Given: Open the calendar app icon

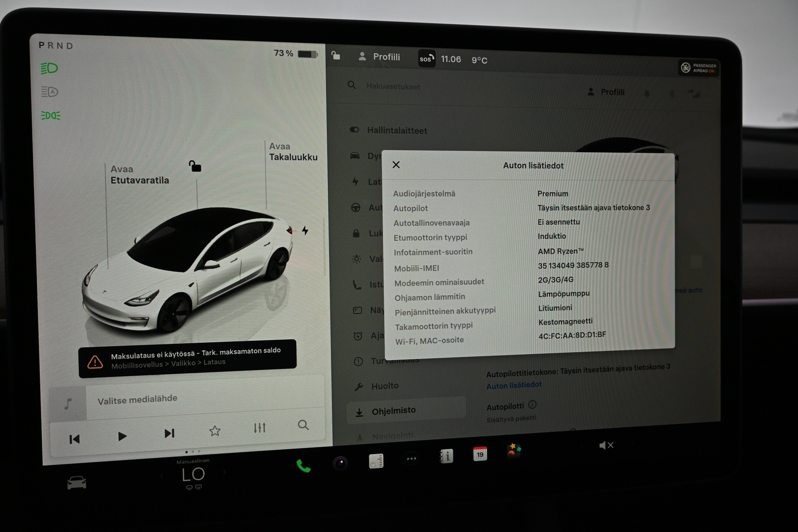Looking at the screenshot, I should [480, 454].
